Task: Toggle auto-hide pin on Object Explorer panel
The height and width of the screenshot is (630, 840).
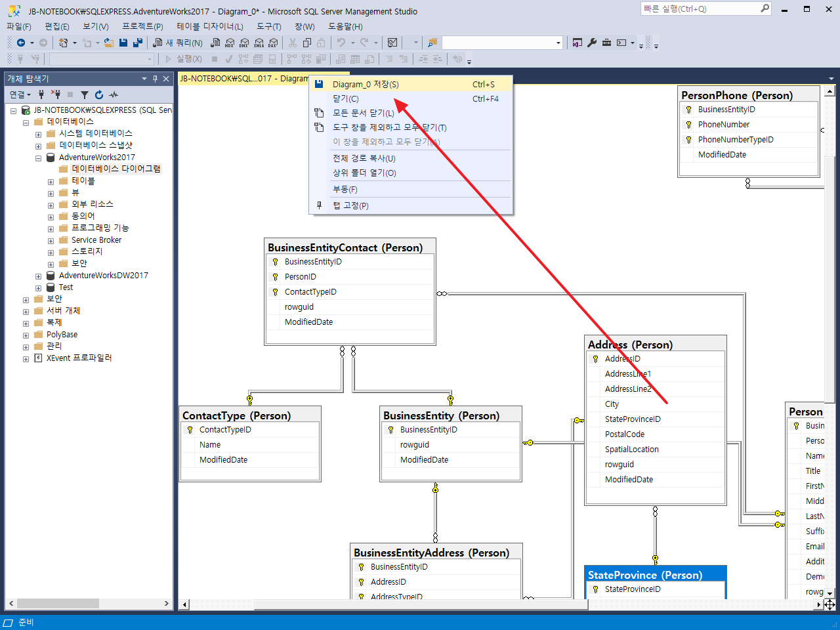Action: click(x=155, y=79)
